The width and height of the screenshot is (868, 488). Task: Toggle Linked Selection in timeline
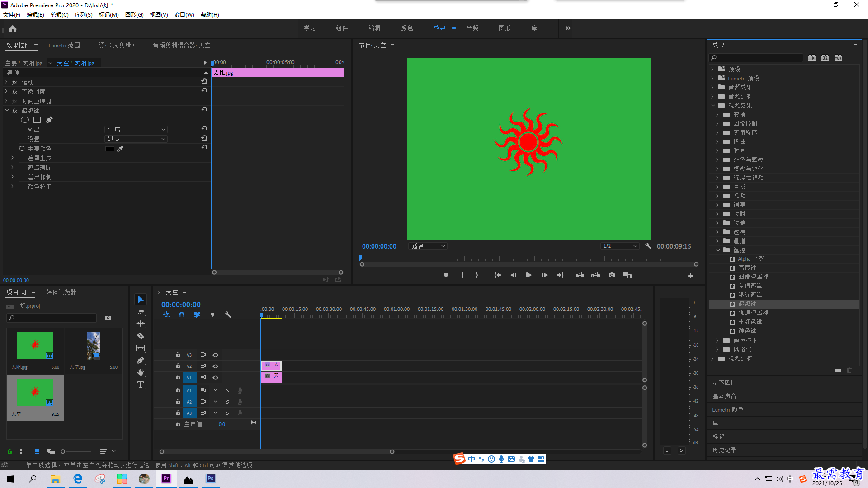click(197, 314)
